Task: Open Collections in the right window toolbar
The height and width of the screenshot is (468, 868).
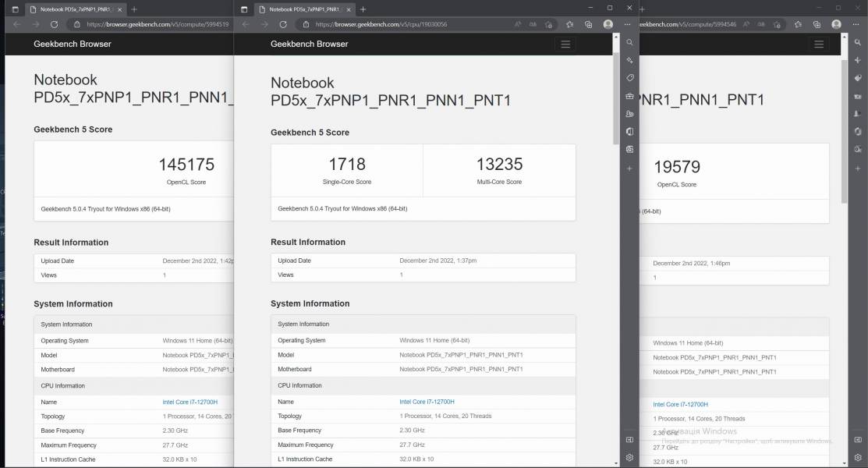Action: pos(817,24)
